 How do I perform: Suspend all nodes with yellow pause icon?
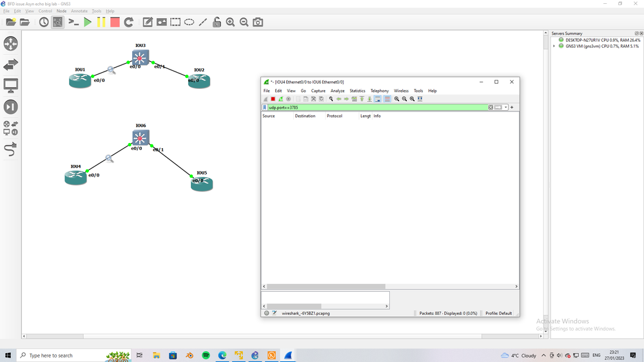[101, 22]
